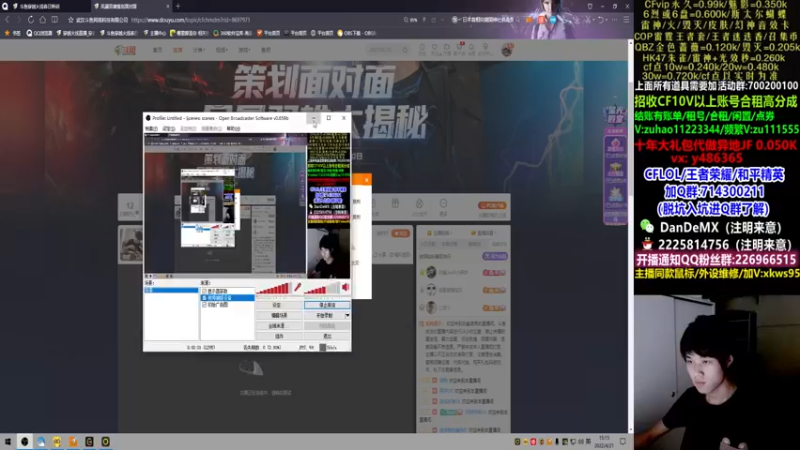
Task: Click the taskbar clock and date
Action: [x=604, y=441]
